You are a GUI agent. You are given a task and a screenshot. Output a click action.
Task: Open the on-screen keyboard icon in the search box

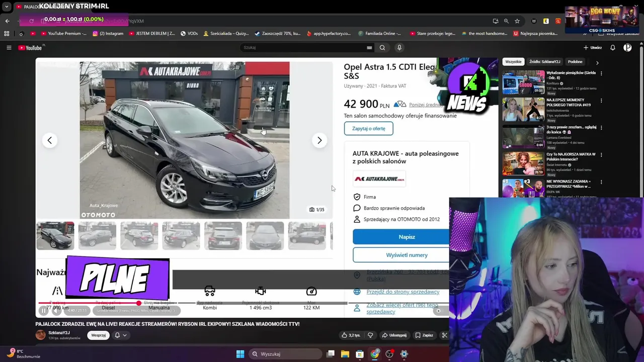pos(369,48)
